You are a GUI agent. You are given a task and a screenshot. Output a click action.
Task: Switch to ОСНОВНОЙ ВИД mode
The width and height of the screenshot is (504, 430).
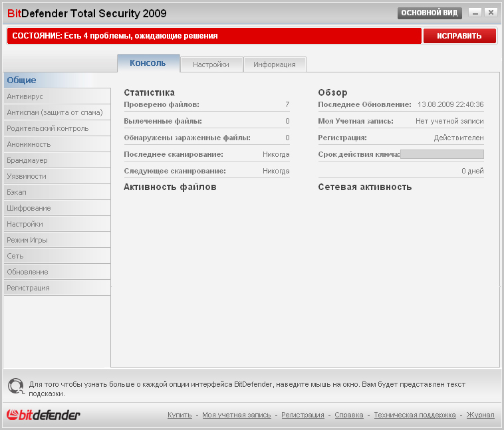click(x=430, y=13)
